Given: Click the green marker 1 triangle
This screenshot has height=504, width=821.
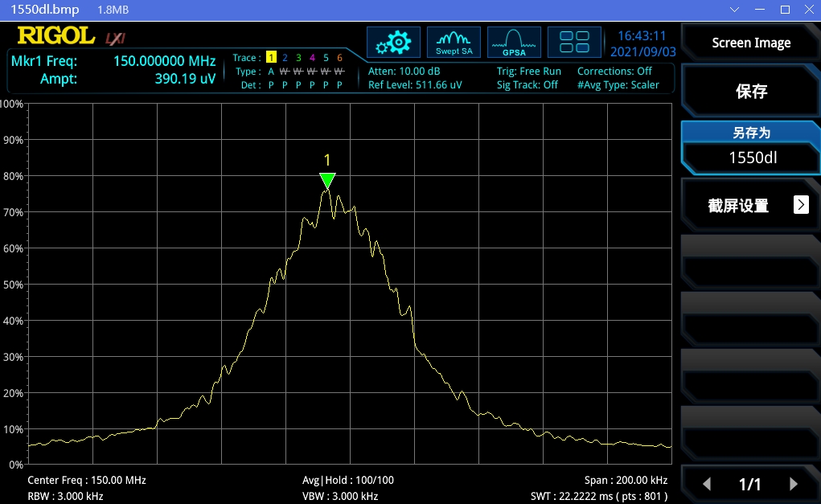Looking at the screenshot, I should [x=326, y=180].
